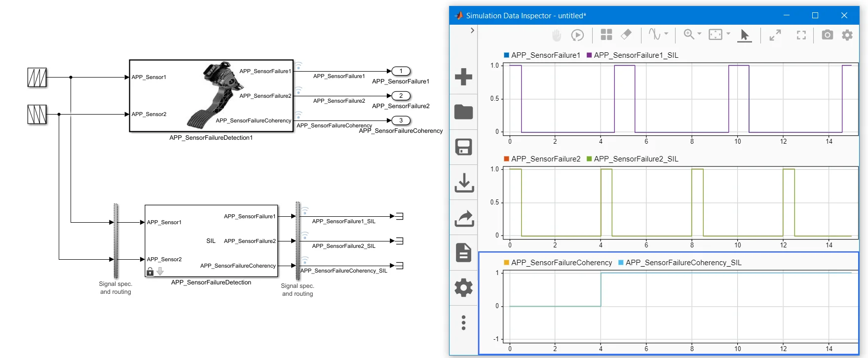Toggle the data cursor pointer tool
868x358 pixels.
point(745,35)
